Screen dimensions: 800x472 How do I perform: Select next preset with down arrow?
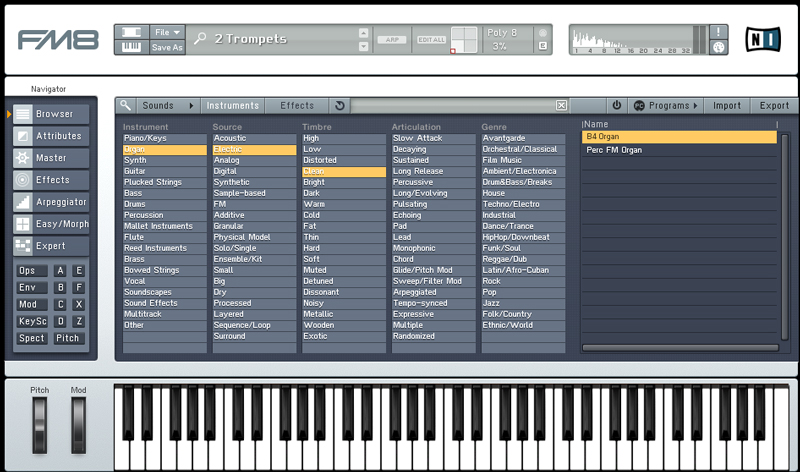(363, 46)
